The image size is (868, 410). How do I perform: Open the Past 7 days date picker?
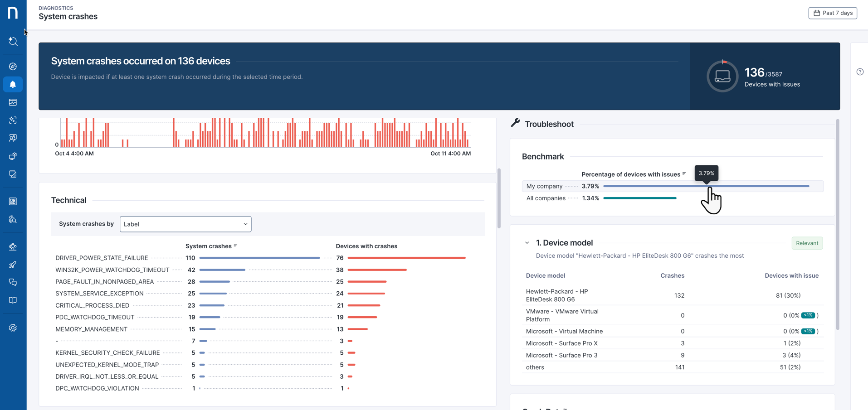[833, 13]
